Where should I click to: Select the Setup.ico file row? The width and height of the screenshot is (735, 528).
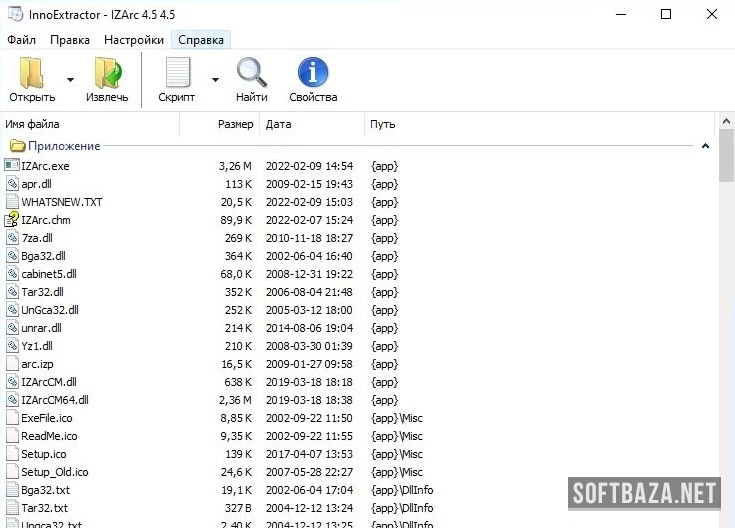click(x=43, y=454)
